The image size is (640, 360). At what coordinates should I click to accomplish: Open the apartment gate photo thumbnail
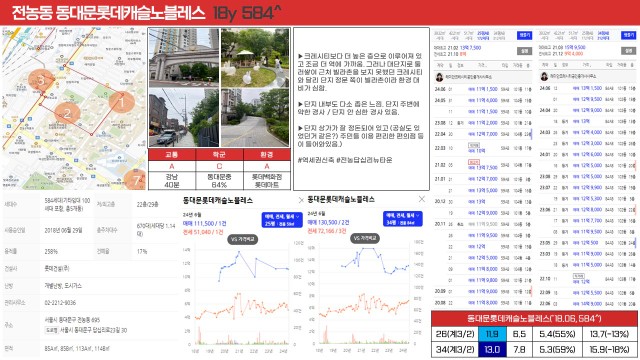coord(184,58)
